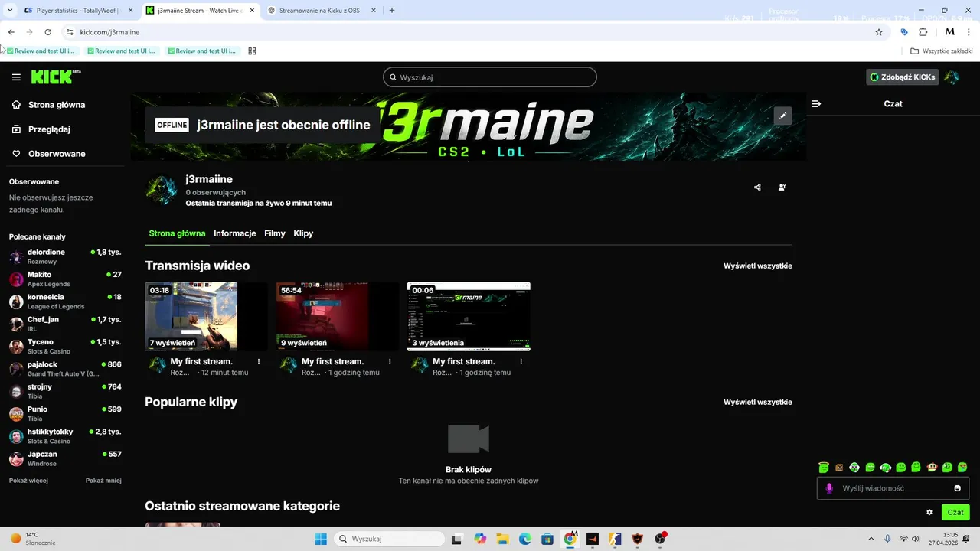Open recommended channel Makito

tap(65, 279)
